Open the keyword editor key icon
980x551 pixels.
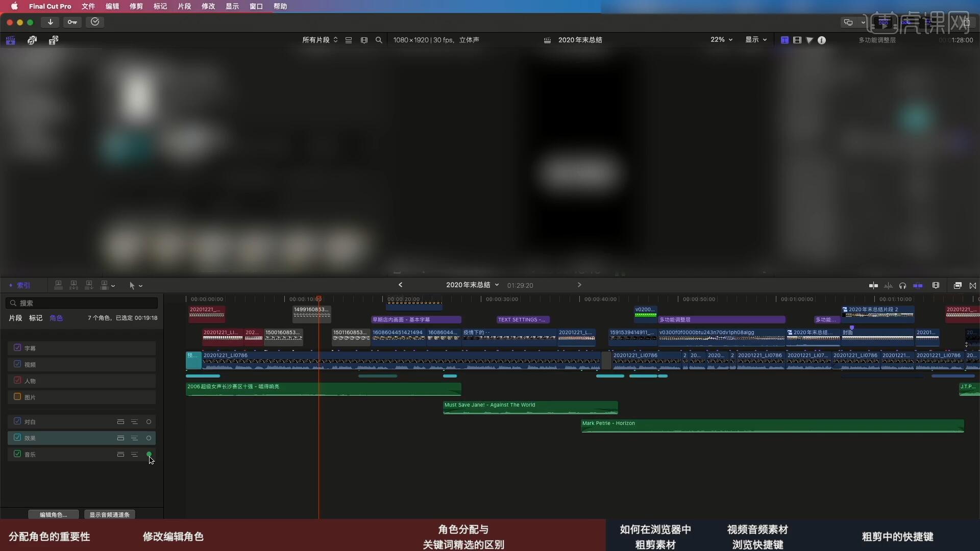click(72, 22)
